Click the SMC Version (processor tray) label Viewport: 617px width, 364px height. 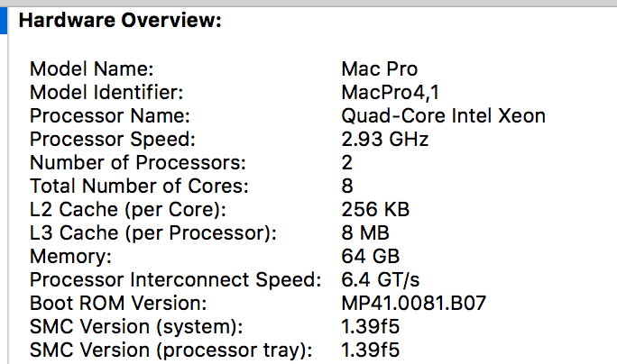[x=171, y=350]
